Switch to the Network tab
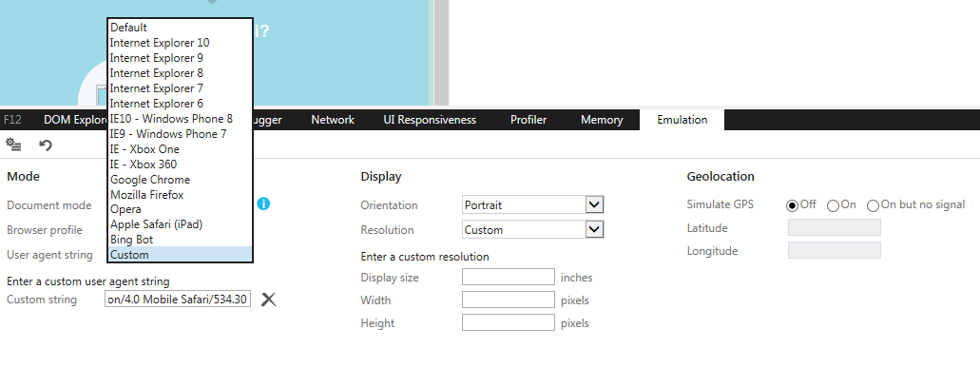980x387 pixels. tap(333, 120)
